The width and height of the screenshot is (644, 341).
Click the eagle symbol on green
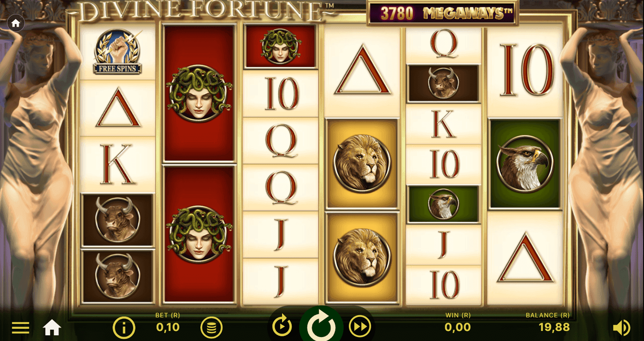524,164
